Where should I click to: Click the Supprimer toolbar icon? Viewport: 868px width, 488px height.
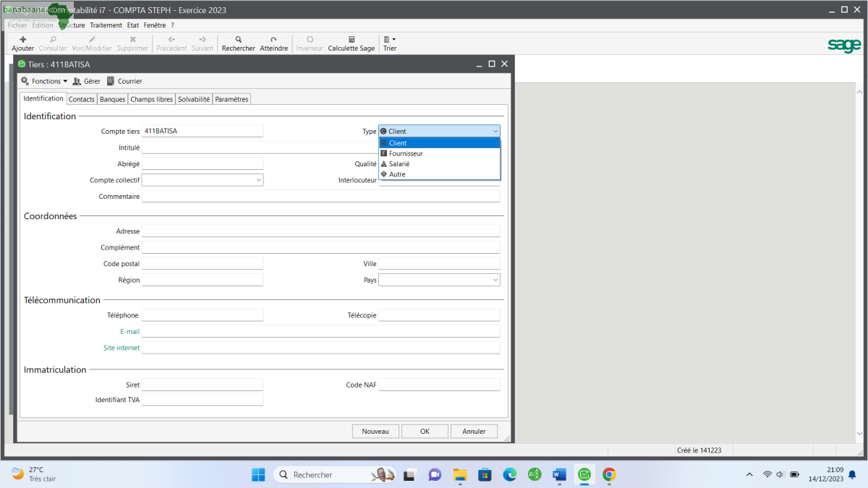coord(132,40)
